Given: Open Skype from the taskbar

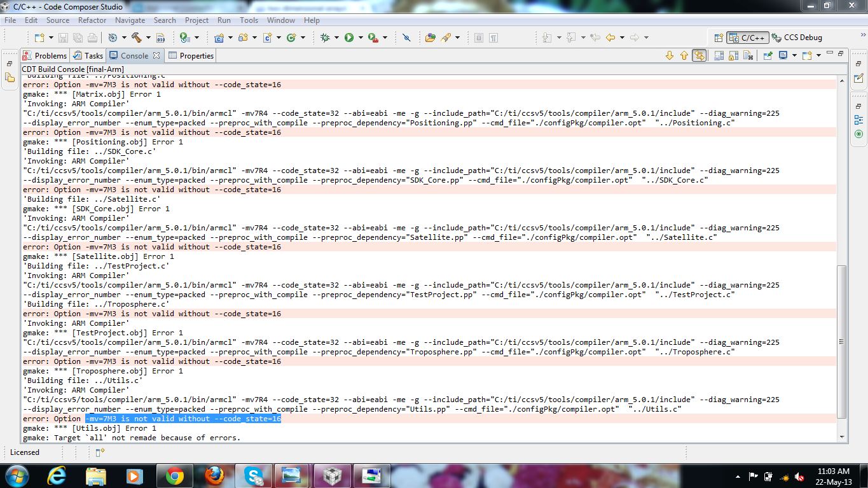Looking at the screenshot, I should coord(254,476).
